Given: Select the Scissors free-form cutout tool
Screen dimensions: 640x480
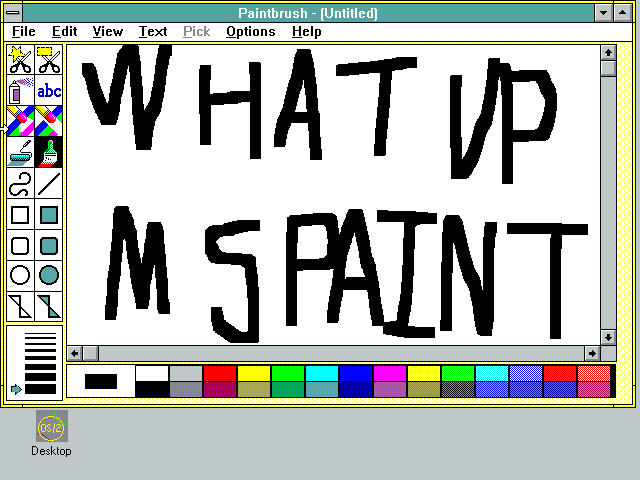Looking at the screenshot, I should tap(20, 60).
